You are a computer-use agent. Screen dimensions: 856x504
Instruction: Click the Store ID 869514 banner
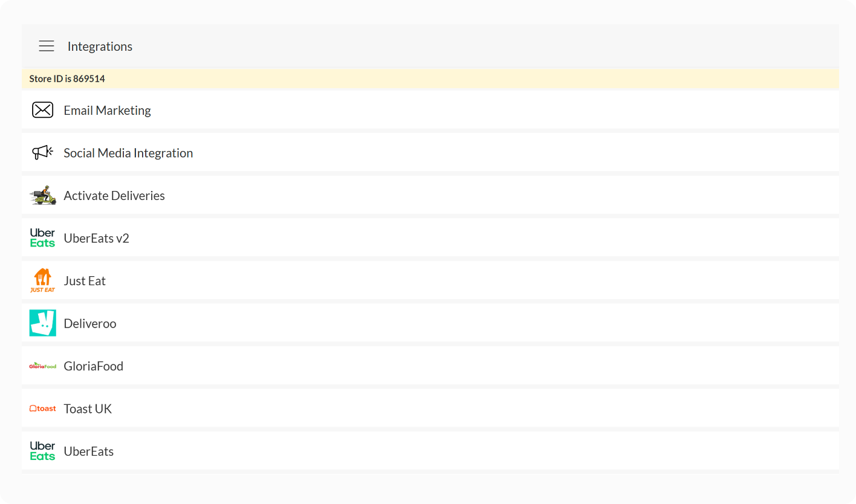[x=67, y=79]
